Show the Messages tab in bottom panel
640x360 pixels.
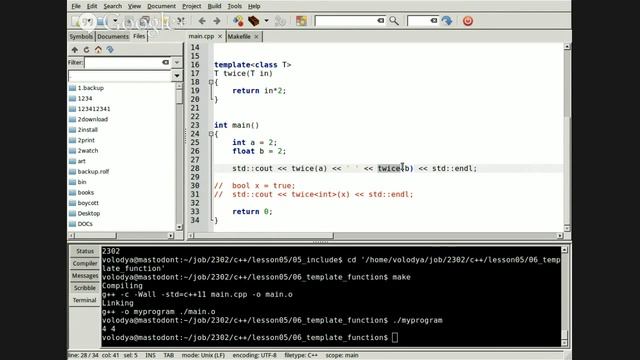click(x=85, y=276)
